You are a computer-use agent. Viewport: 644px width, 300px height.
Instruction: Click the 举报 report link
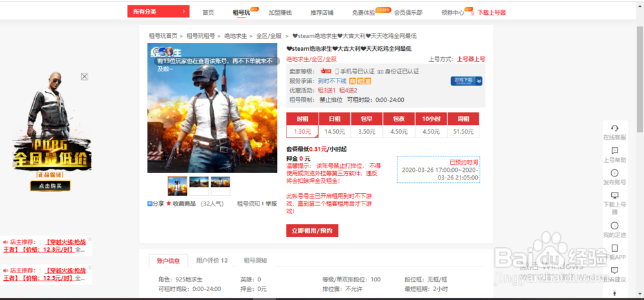[271, 203]
